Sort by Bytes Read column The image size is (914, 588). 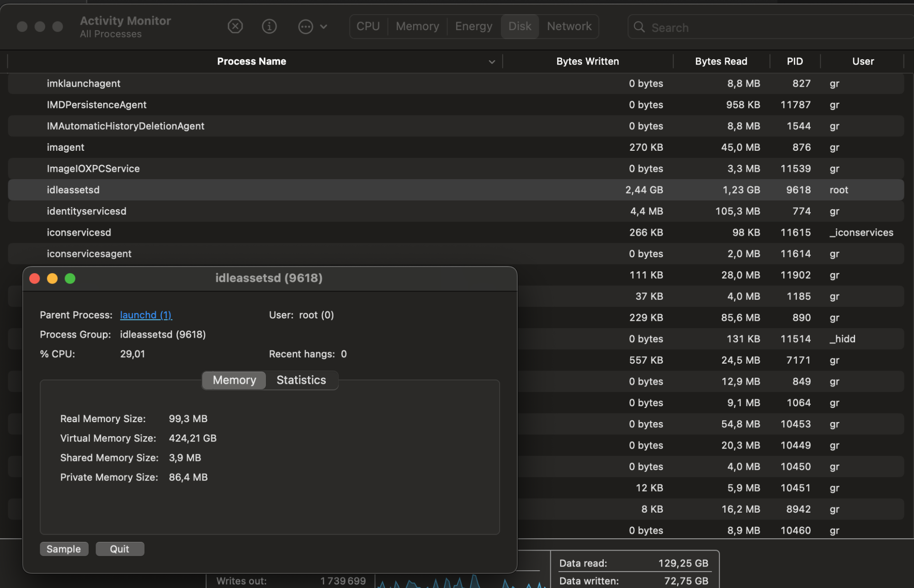(x=721, y=61)
